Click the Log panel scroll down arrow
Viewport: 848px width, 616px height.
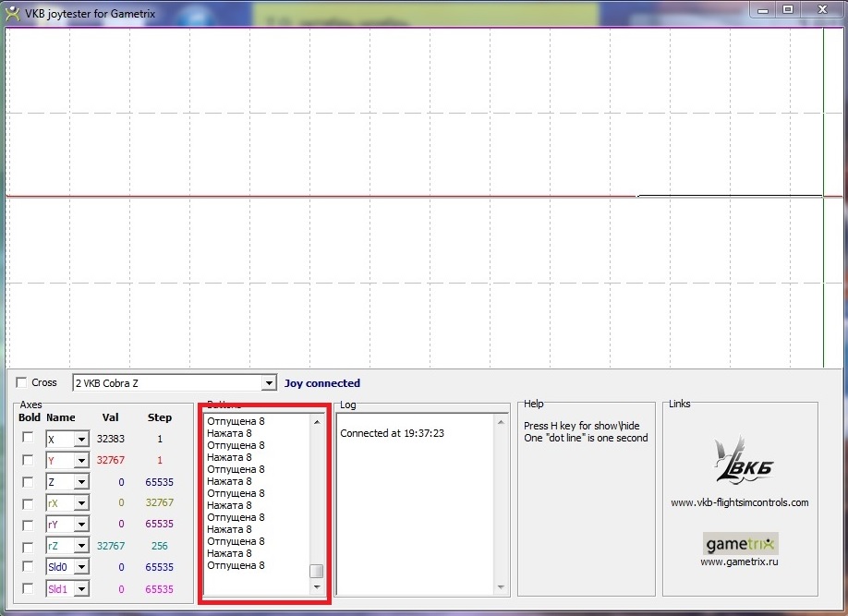[501, 586]
